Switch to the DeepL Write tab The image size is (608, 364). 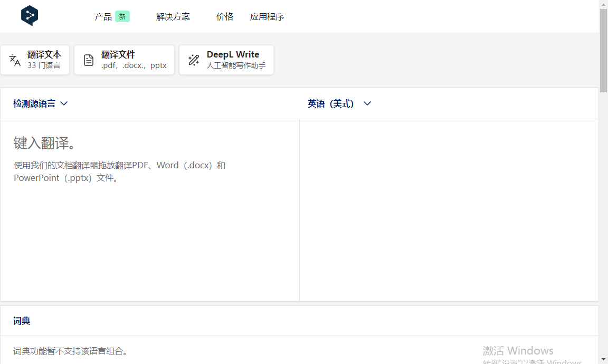(x=226, y=60)
